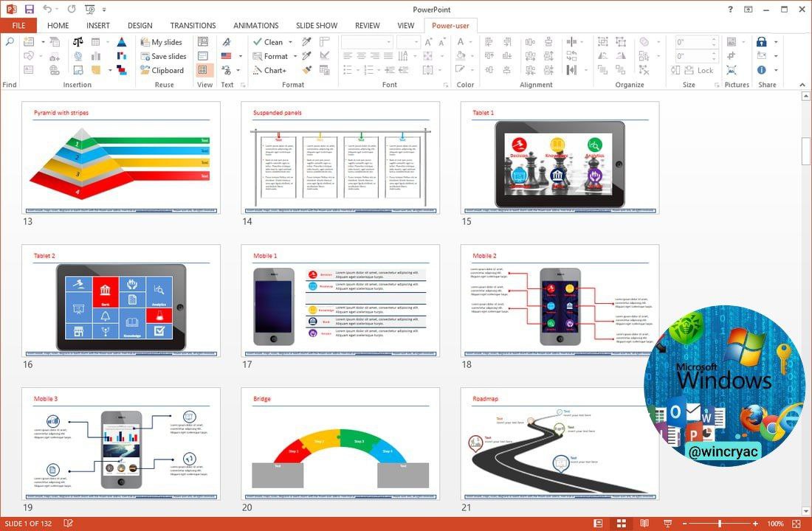Click the Clipboard button in Reuse group

tap(162, 70)
